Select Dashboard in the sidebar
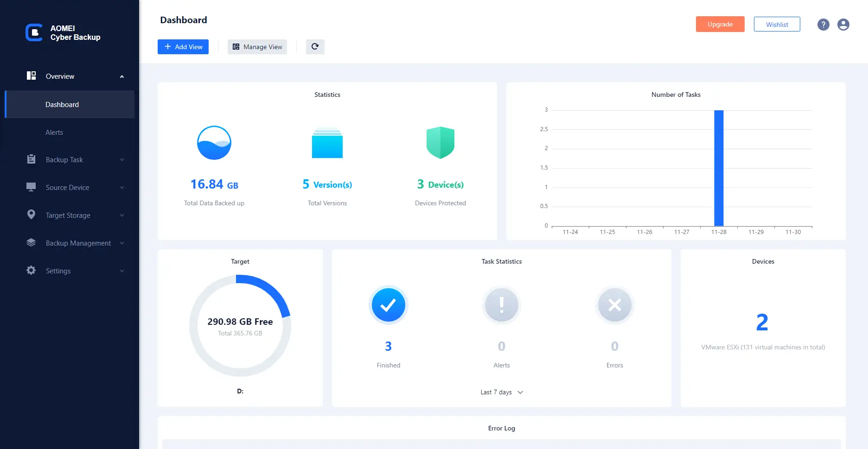The image size is (868, 449). click(x=62, y=105)
